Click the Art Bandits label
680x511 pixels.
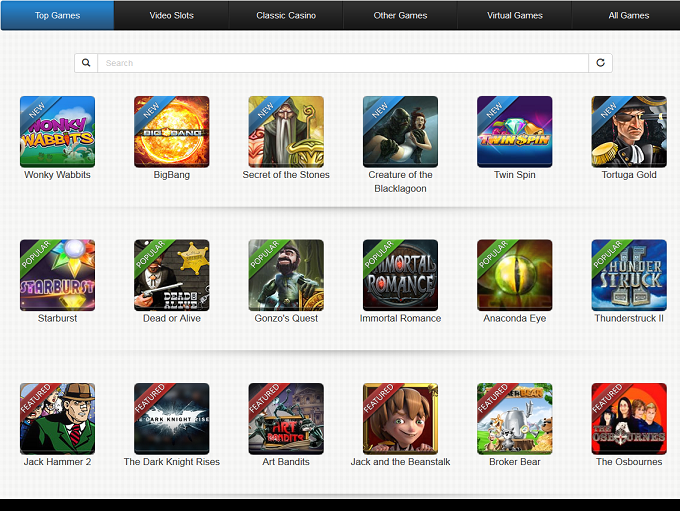point(286,462)
